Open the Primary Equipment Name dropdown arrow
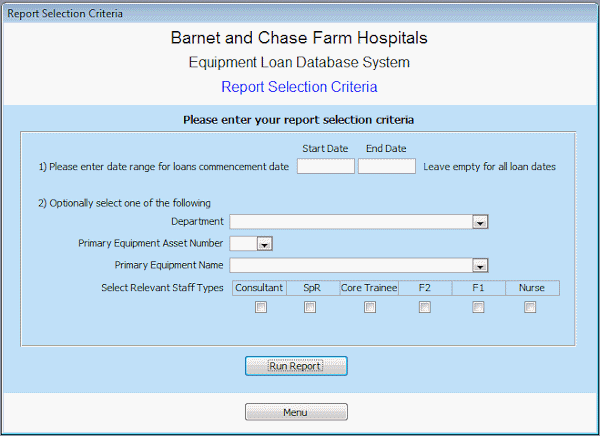The width and height of the screenshot is (600, 436). [480, 265]
